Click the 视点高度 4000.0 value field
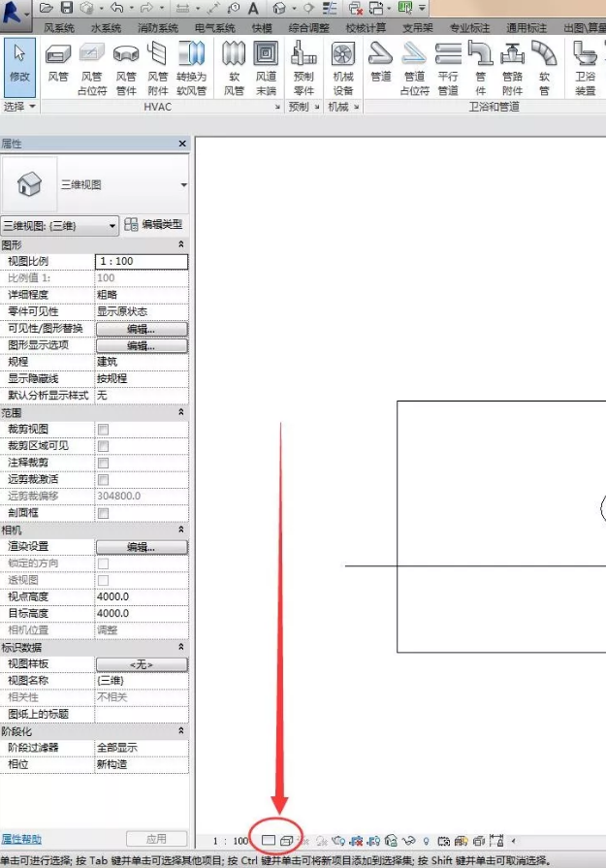Screen dimensions: 606x868 pos(142,596)
